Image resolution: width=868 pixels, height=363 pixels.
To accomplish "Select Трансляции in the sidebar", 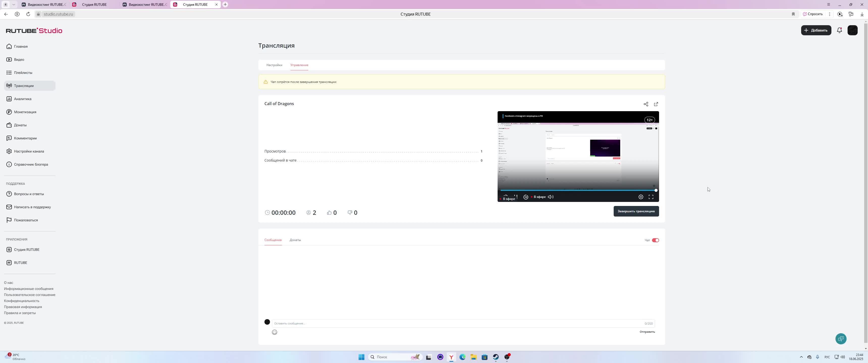I will (x=30, y=86).
